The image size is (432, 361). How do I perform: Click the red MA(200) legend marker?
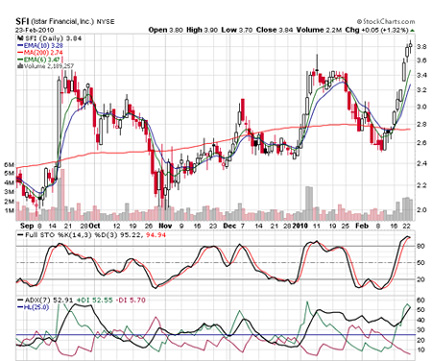[x=20, y=52]
